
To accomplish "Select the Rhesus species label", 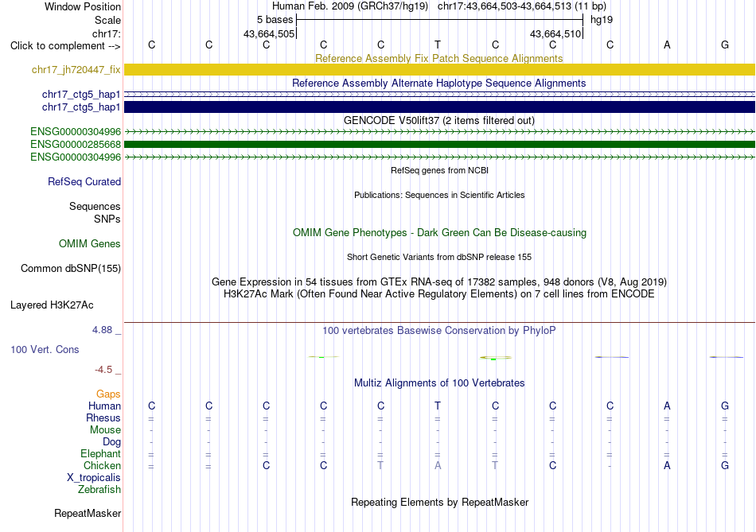I will point(103,417).
